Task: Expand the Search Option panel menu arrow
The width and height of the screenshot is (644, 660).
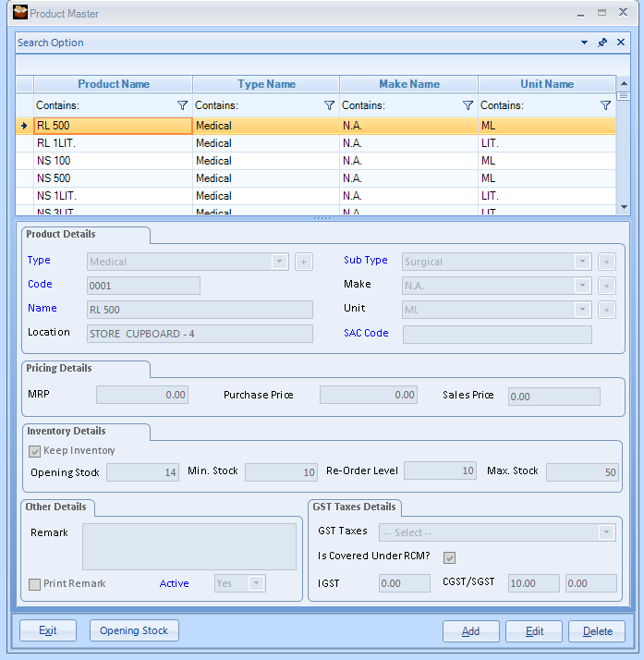Action: pyautogui.click(x=584, y=43)
